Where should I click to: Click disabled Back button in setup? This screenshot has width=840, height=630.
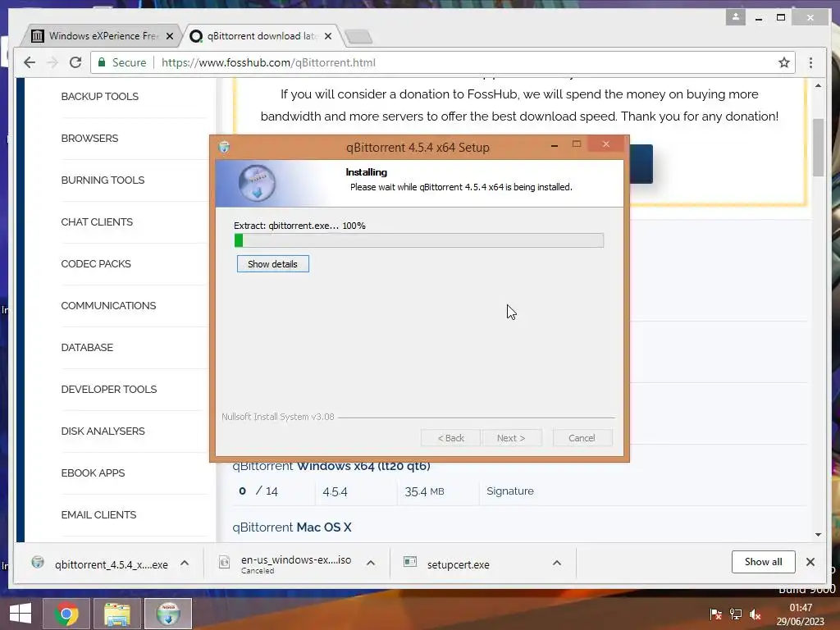450,438
